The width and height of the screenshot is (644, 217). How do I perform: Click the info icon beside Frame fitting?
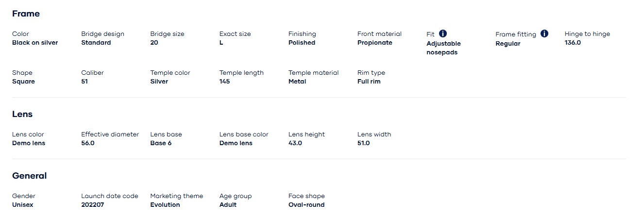(544, 33)
